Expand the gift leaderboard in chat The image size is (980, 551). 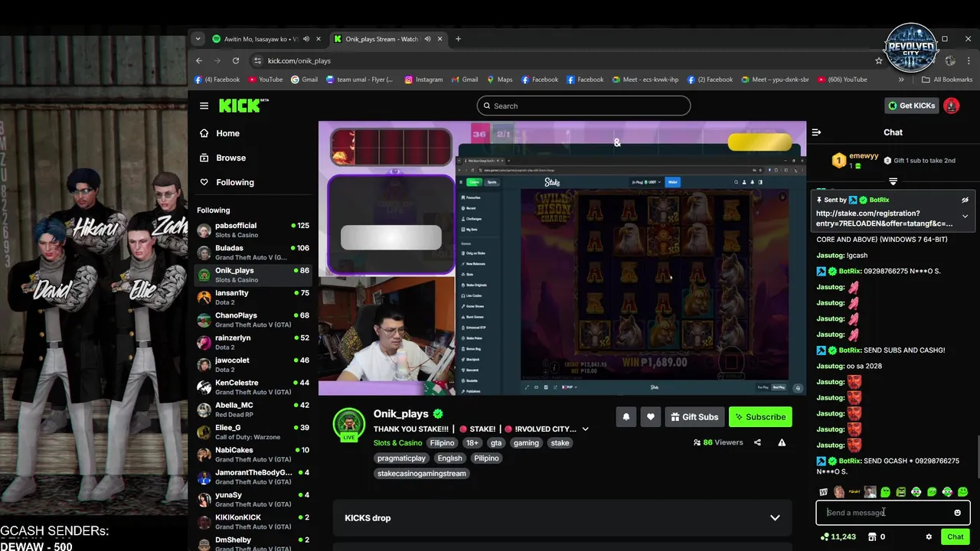893,181
